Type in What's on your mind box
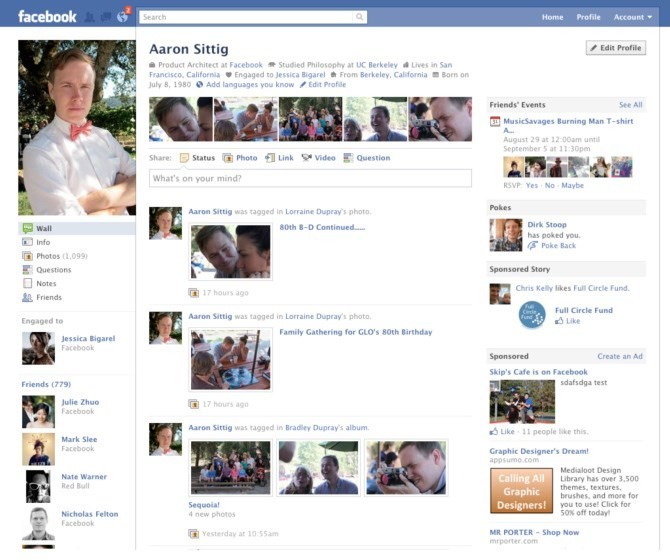This screenshot has width=670, height=560. coord(310,178)
